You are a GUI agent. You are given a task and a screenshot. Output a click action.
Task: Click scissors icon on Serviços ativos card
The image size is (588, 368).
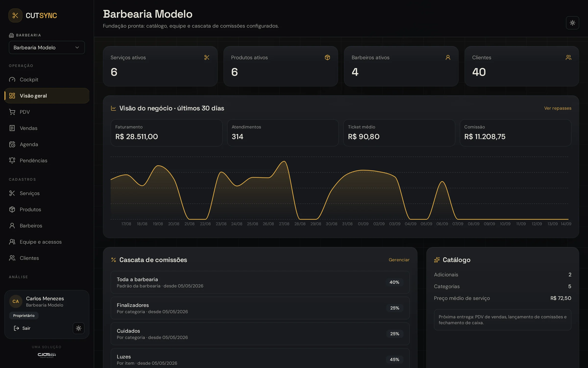207,57
